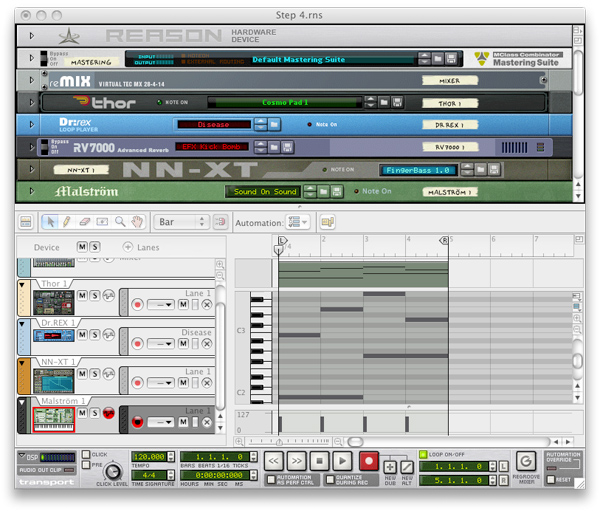The height and width of the screenshot is (511, 600).
Task: Select the Razor tool
Action: (102, 222)
